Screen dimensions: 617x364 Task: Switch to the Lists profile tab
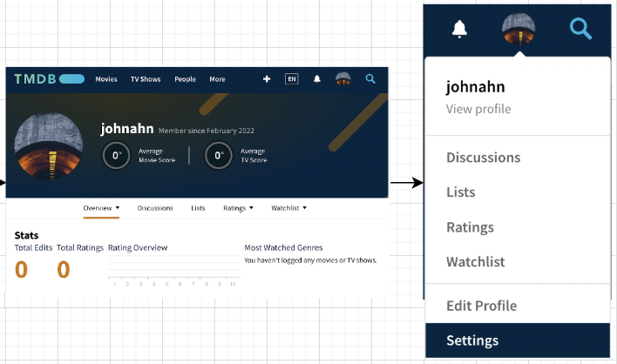click(198, 208)
